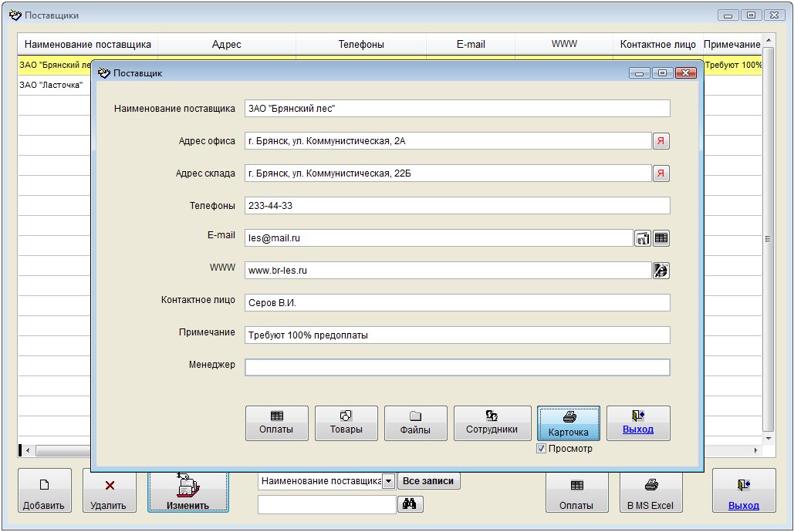Select the ЗАО "Ласточка" row in table

point(54,85)
